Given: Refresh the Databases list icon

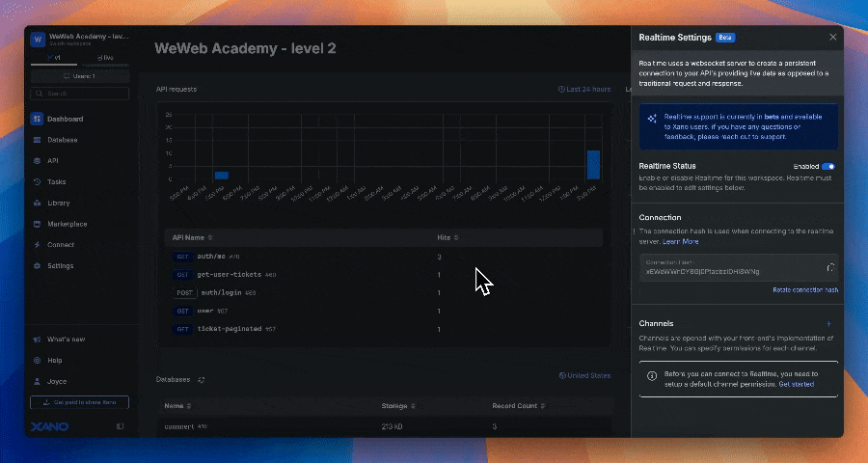Looking at the screenshot, I should 202,380.
